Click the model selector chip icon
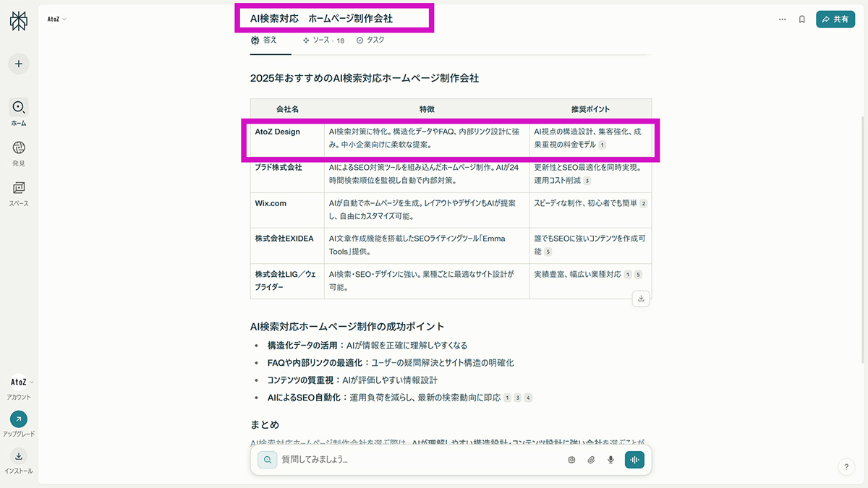 tap(571, 460)
